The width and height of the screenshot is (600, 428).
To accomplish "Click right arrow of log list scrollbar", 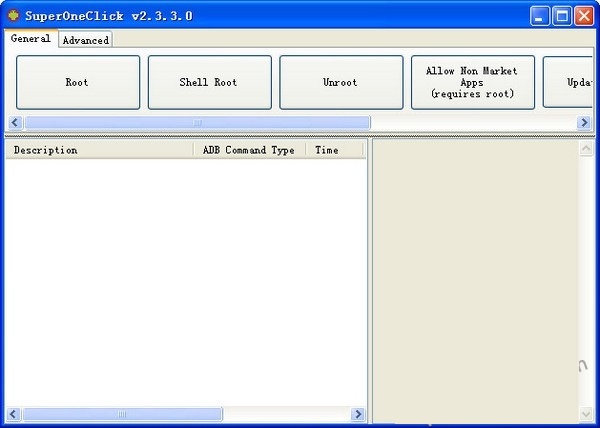I will click(358, 414).
